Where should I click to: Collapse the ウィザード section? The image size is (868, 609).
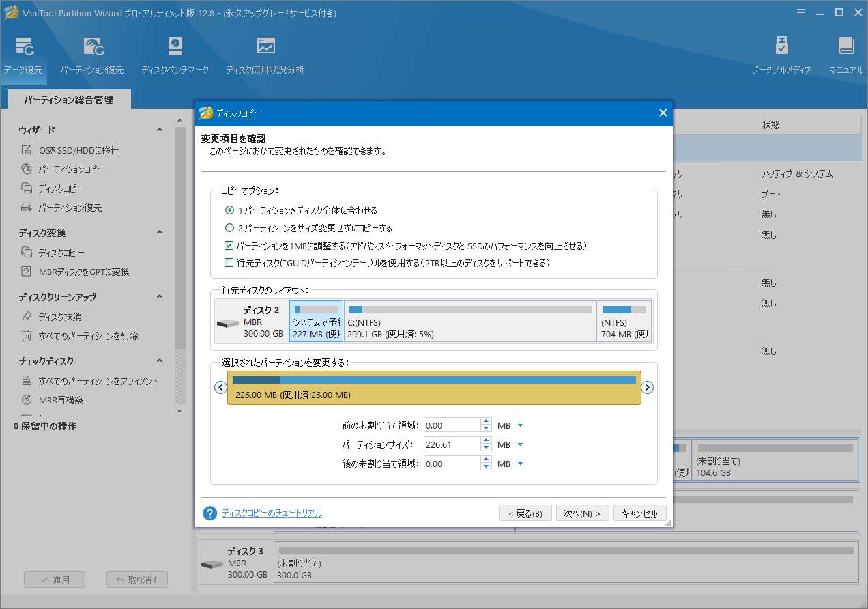click(160, 130)
